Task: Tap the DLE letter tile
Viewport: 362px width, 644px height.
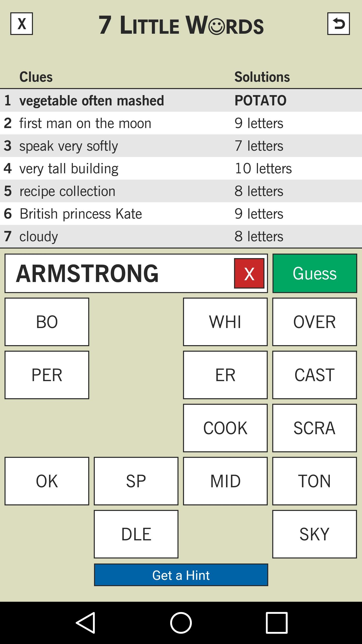Action: [136, 534]
